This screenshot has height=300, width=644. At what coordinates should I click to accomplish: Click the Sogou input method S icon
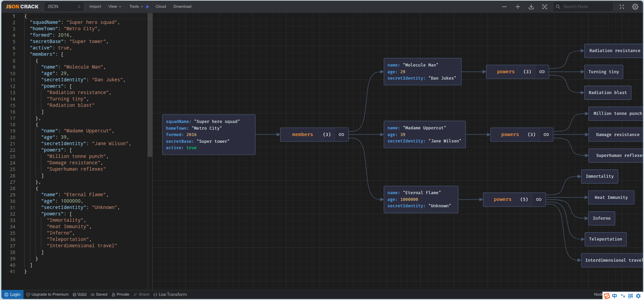click(607, 296)
